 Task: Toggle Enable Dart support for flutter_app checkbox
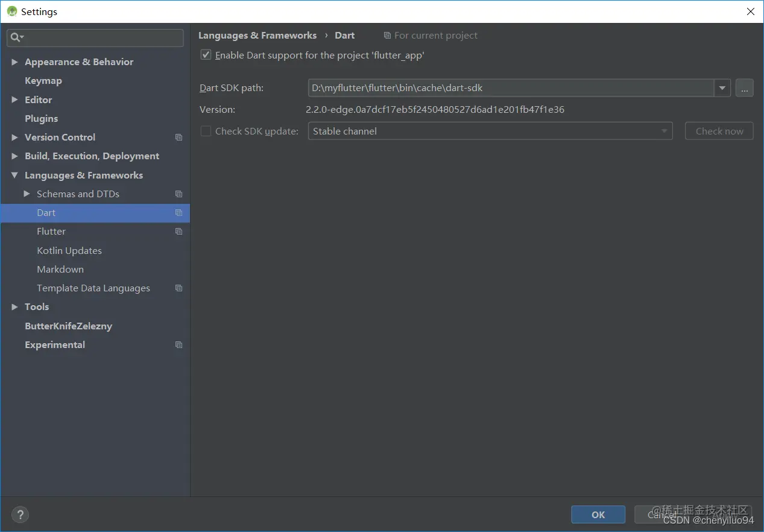206,55
